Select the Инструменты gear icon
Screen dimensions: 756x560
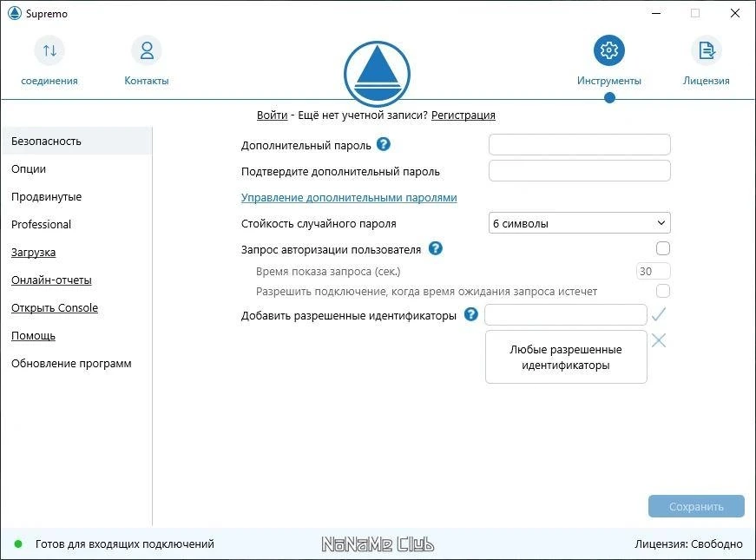point(609,50)
